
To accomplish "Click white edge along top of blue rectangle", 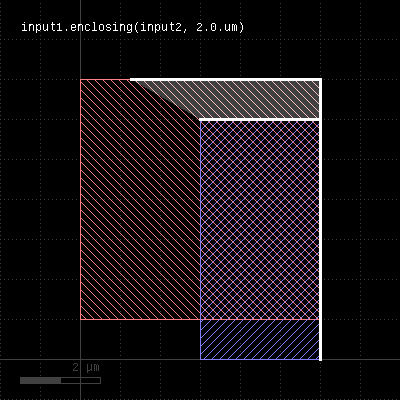I will tap(260, 119).
